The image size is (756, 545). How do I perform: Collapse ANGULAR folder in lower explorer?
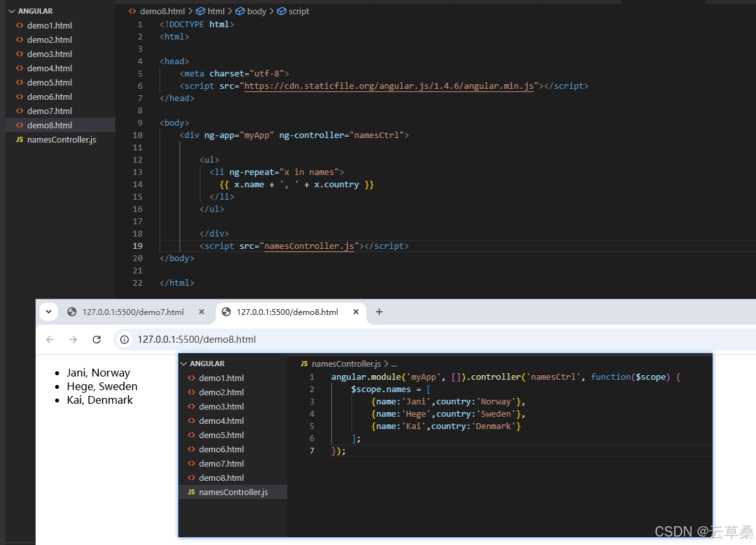tap(202, 364)
